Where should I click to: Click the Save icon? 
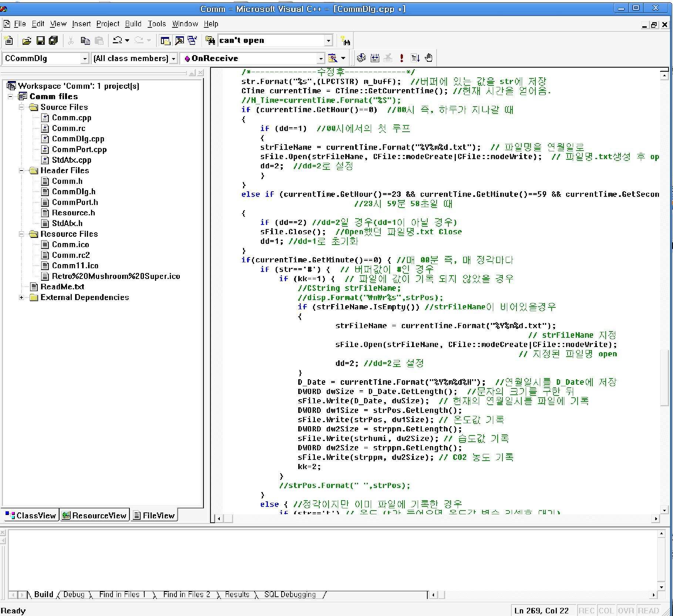click(x=40, y=40)
